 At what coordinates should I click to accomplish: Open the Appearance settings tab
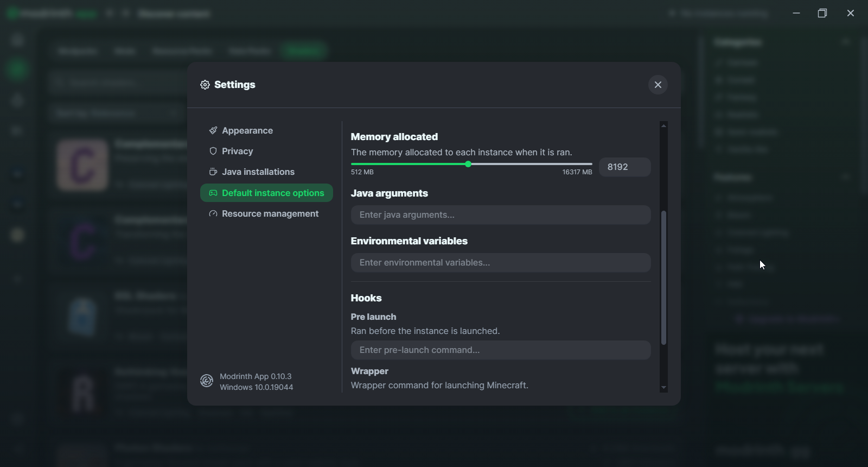pos(266,130)
